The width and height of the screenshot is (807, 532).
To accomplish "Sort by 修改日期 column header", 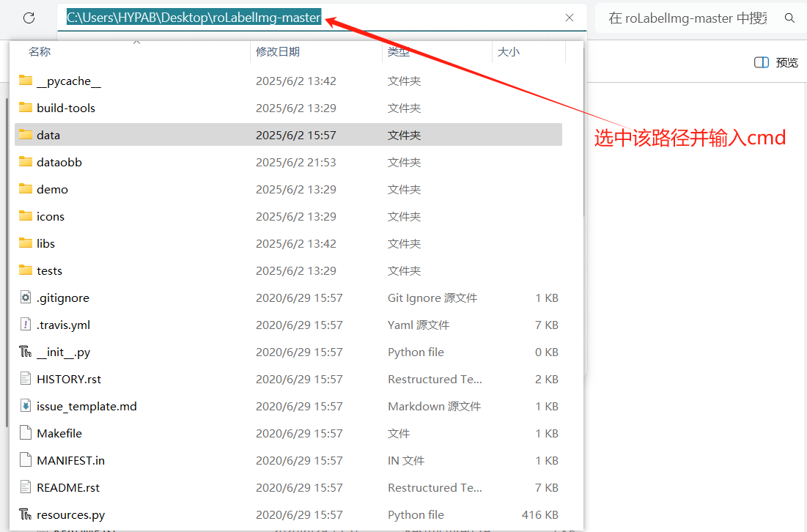I will click(278, 51).
